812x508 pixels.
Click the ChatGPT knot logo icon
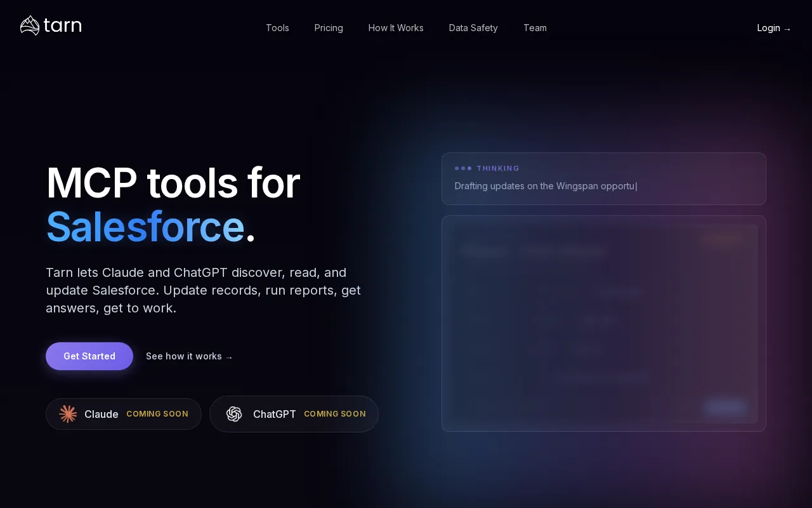click(x=234, y=414)
